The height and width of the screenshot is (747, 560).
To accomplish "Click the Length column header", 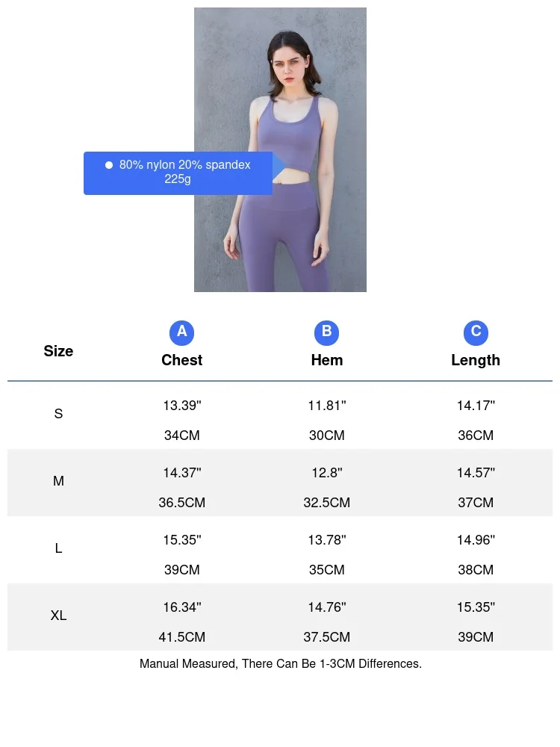I will point(476,360).
